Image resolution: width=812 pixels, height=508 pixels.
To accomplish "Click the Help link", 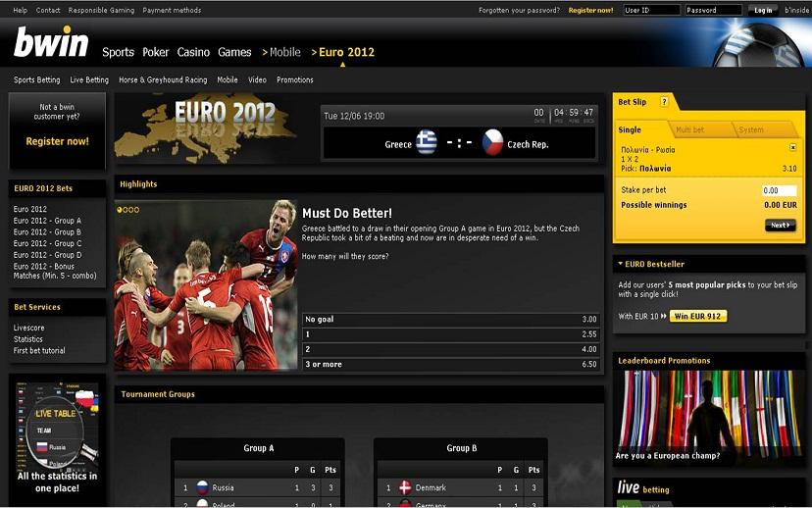I will click(21, 10).
